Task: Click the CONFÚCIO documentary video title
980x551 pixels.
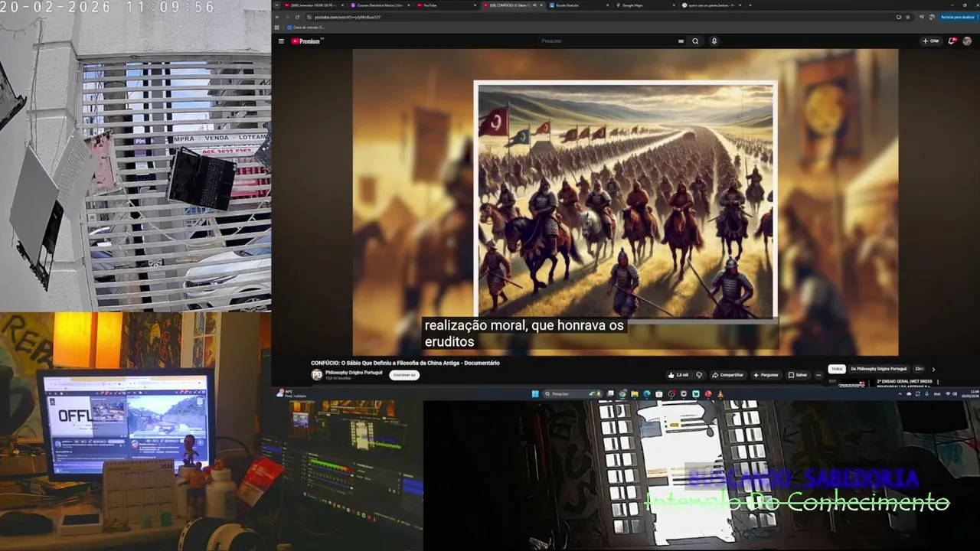Action: (x=405, y=363)
